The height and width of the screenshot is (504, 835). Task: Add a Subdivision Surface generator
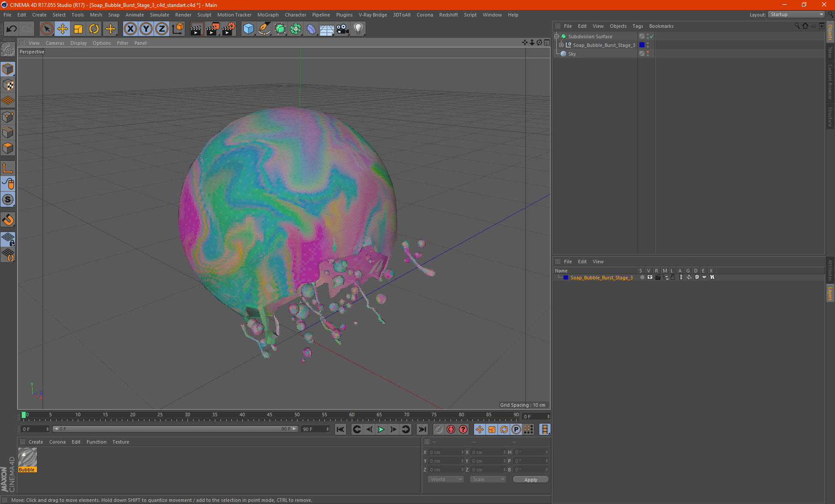pyautogui.click(x=281, y=29)
